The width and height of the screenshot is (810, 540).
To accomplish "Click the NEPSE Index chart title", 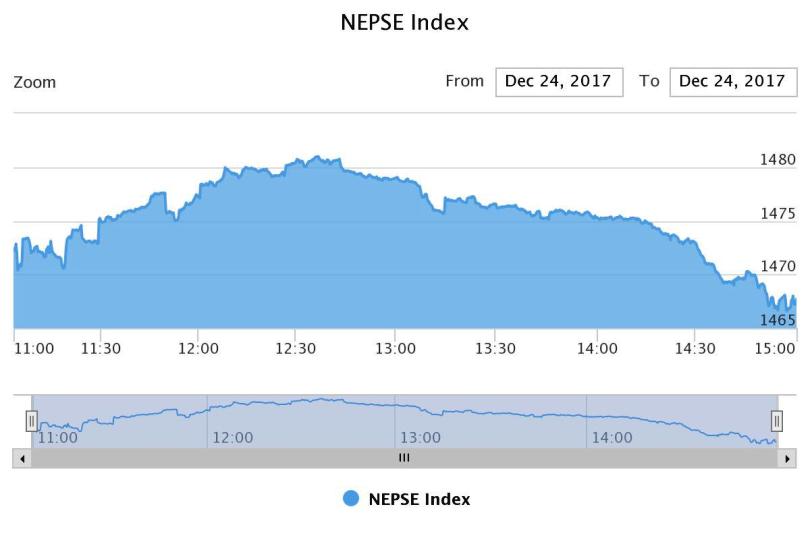I will (x=405, y=22).
